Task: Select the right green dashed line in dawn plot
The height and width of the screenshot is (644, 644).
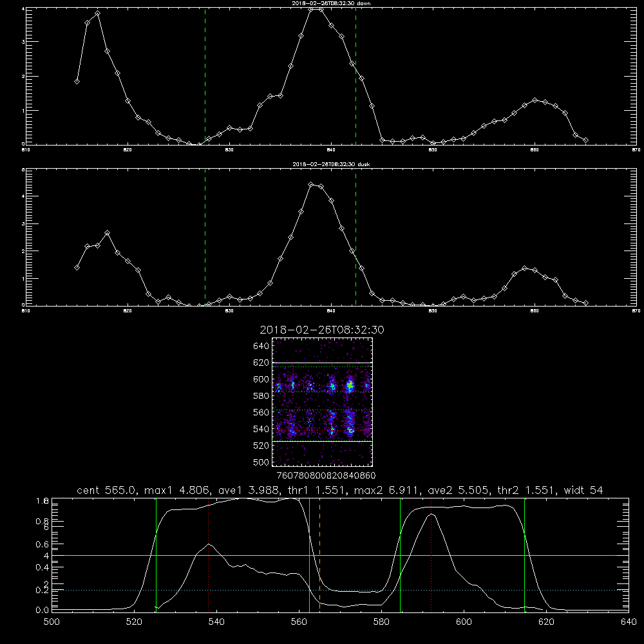Action: [x=355, y=76]
